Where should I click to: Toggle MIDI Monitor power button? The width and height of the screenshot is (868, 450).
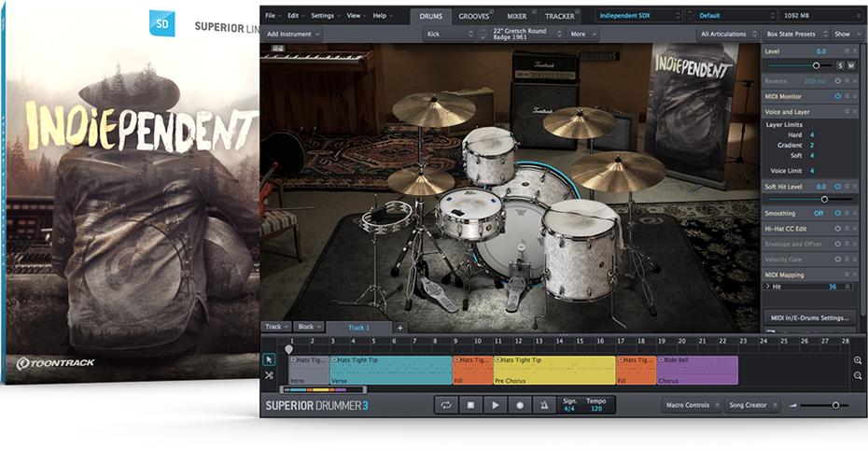coord(838,96)
